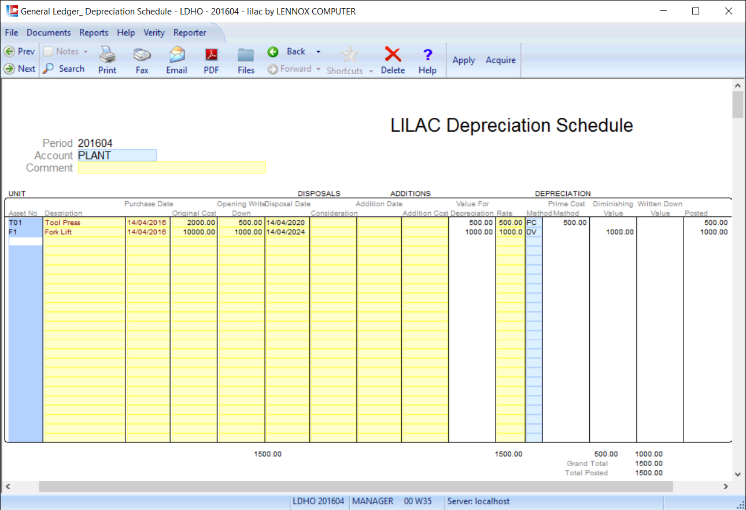746x510 pixels.
Task: Expand the Back history dropdown arrow
Action: 318,52
